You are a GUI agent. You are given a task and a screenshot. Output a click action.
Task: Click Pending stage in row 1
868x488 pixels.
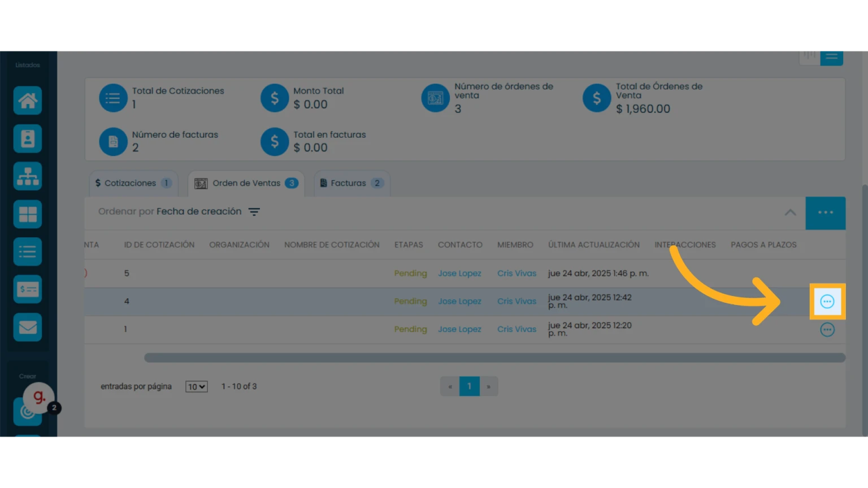click(410, 329)
